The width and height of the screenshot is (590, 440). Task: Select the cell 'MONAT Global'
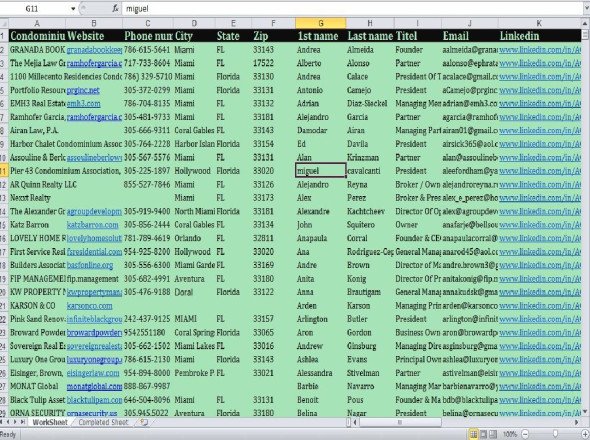pyautogui.click(x=37, y=387)
